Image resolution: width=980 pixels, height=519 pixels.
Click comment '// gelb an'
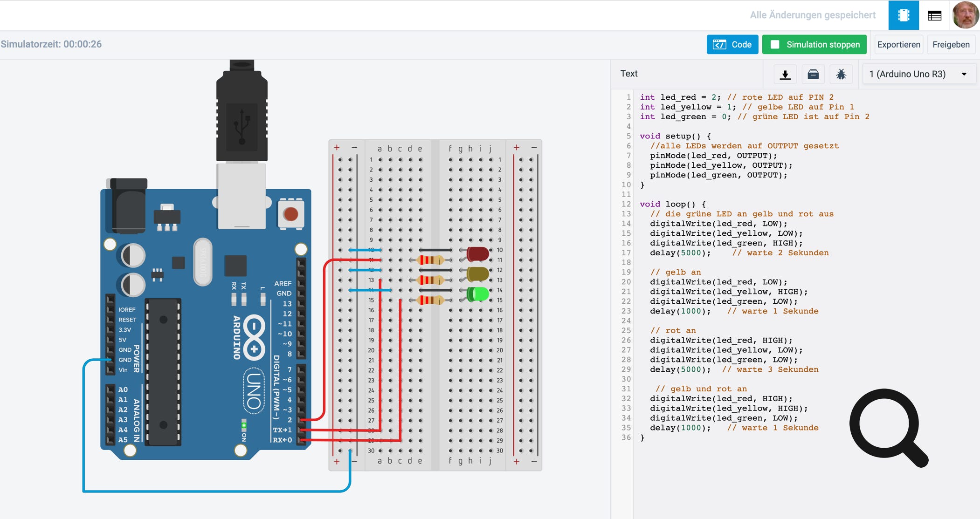click(676, 272)
